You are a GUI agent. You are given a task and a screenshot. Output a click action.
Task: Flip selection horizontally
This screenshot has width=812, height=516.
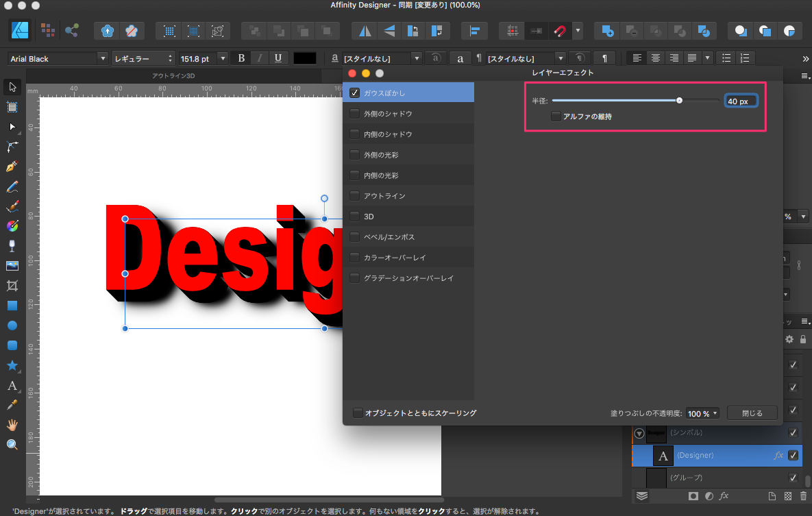(365, 31)
